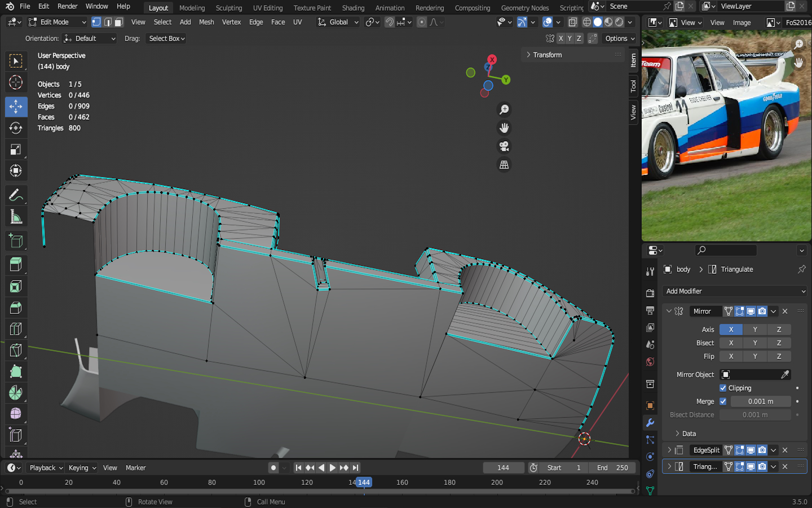Choose face select mode icon

(119, 22)
